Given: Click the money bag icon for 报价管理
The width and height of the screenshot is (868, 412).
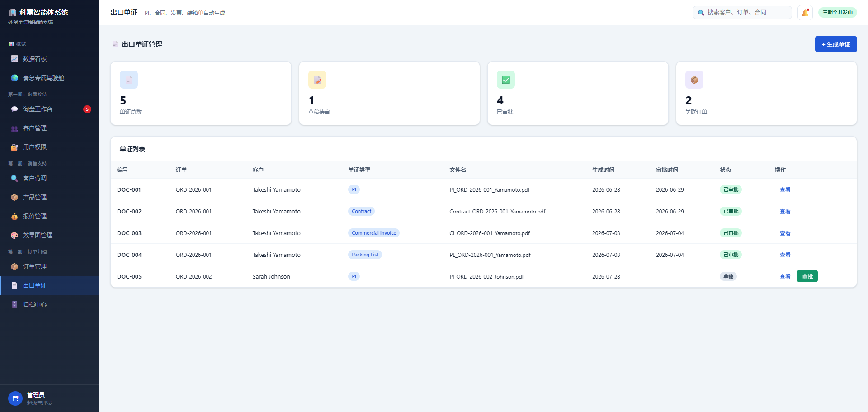Looking at the screenshot, I should [14, 216].
